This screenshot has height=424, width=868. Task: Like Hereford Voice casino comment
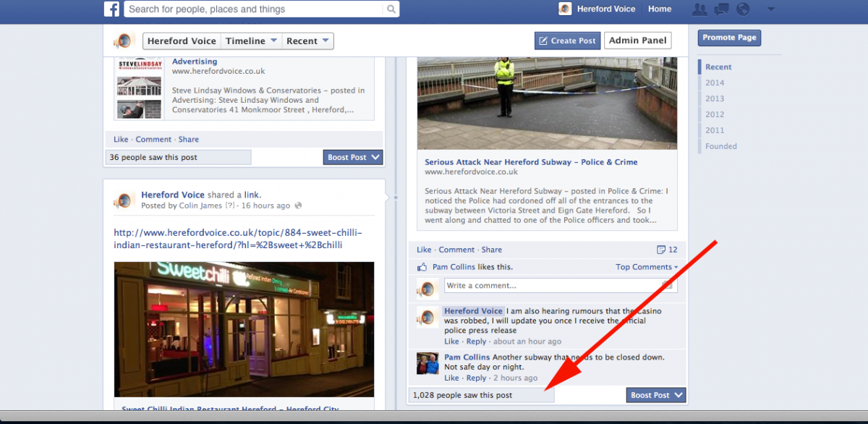coord(451,342)
